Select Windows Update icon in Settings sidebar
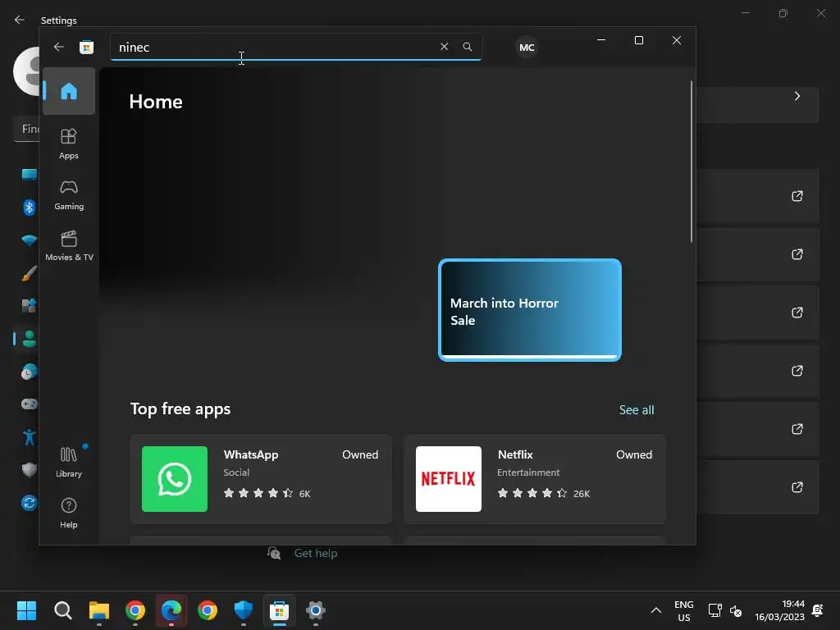Viewport: 840px width, 630px height. [x=30, y=503]
